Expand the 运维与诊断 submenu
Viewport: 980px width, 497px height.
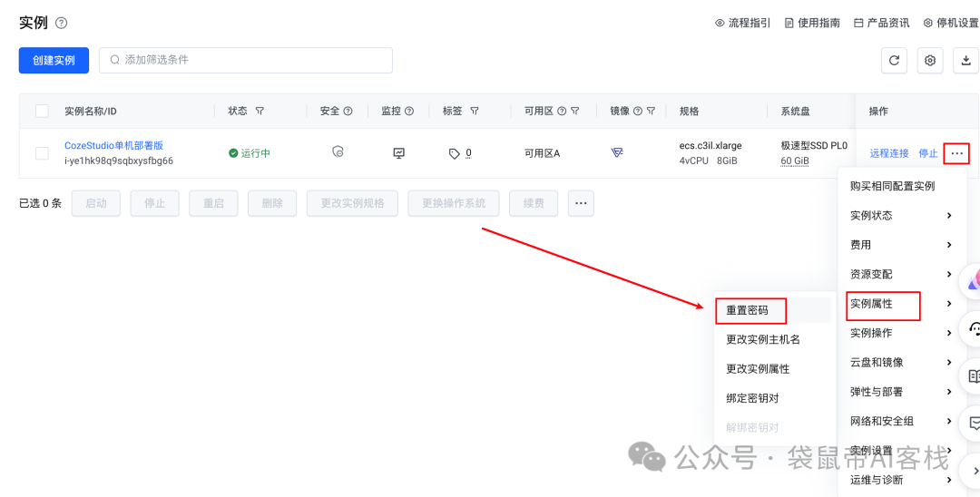(900, 480)
